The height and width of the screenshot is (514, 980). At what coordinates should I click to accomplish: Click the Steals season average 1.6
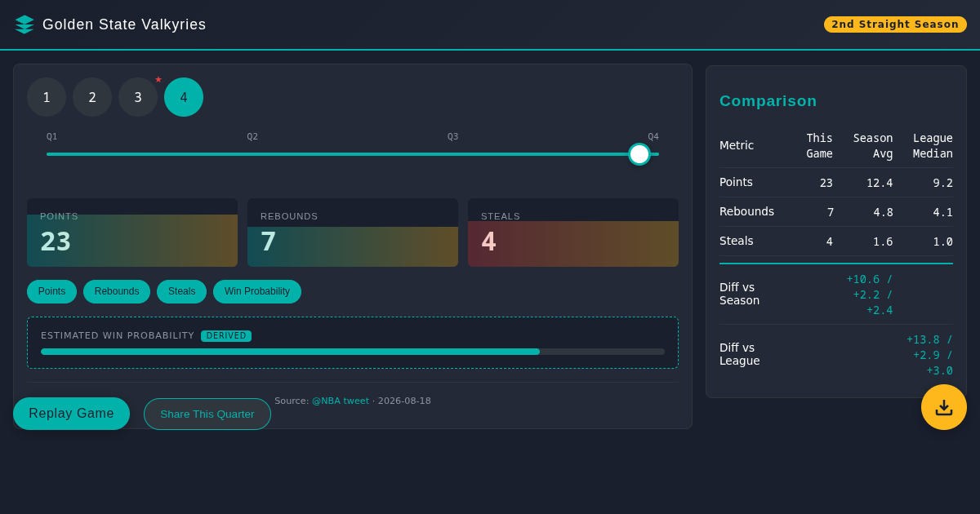coord(883,241)
